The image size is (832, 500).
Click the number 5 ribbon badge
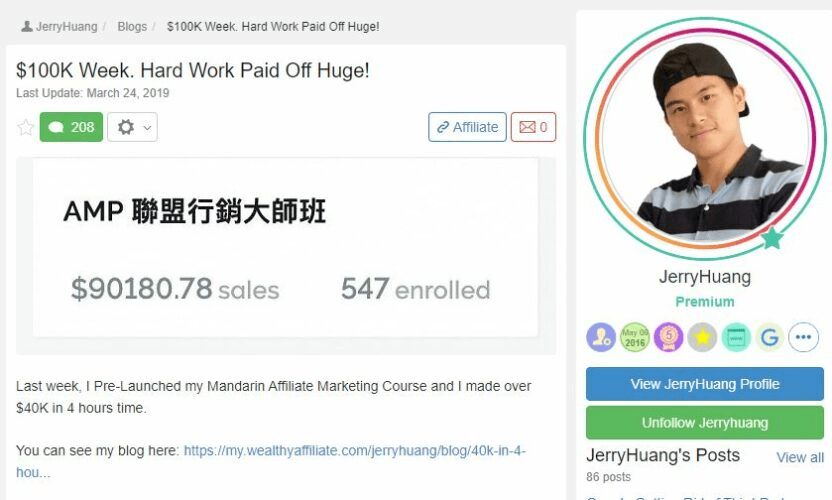[x=669, y=337]
